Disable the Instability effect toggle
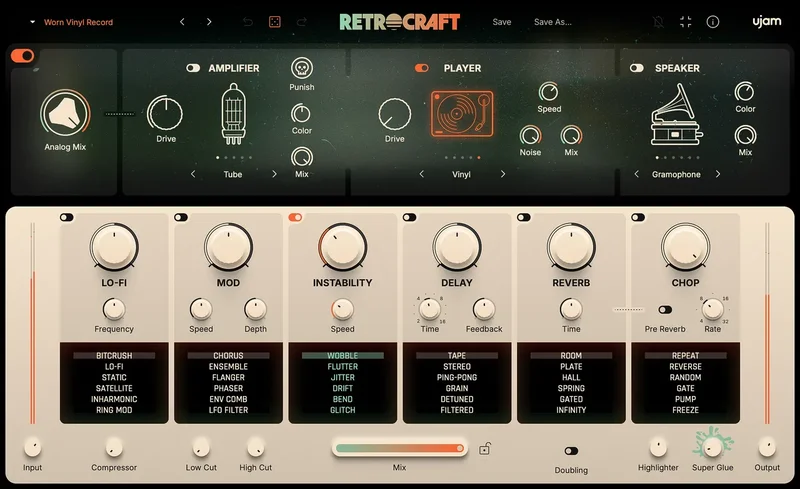800x489 pixels. [295, 217]
